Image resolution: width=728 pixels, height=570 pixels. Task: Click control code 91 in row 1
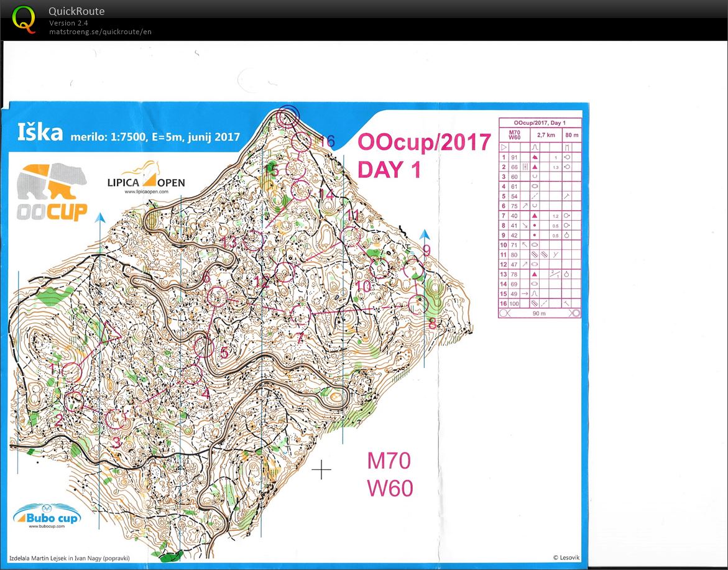tap(514, 157)
